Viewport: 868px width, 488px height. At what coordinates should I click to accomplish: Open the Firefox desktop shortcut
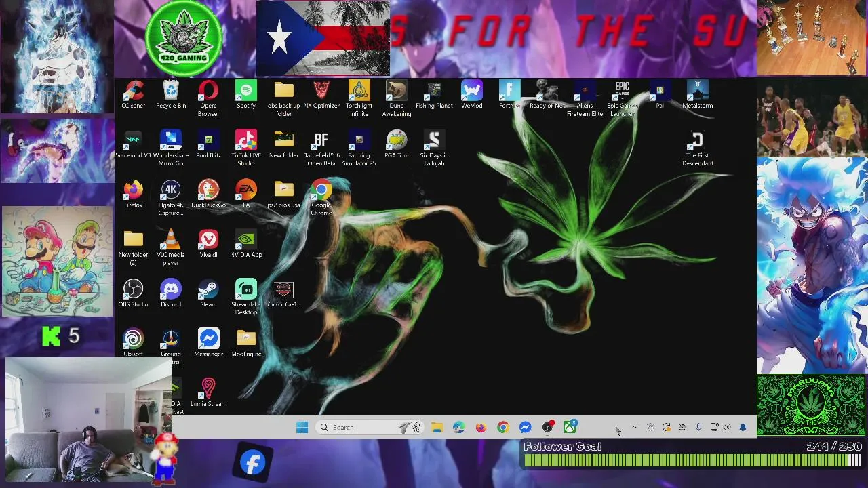coord(133,194)
